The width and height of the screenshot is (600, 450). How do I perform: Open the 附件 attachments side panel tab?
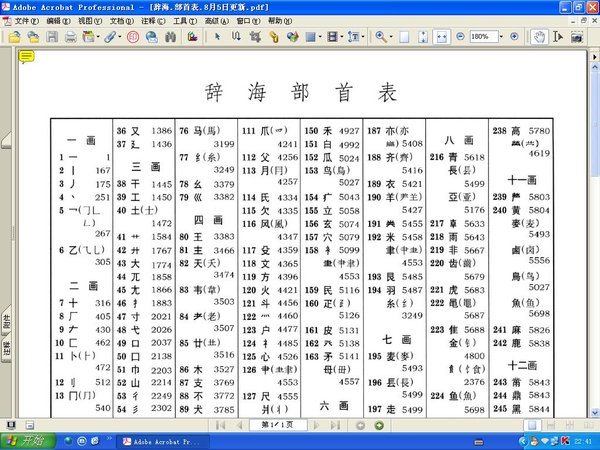[x=6, y=321]
